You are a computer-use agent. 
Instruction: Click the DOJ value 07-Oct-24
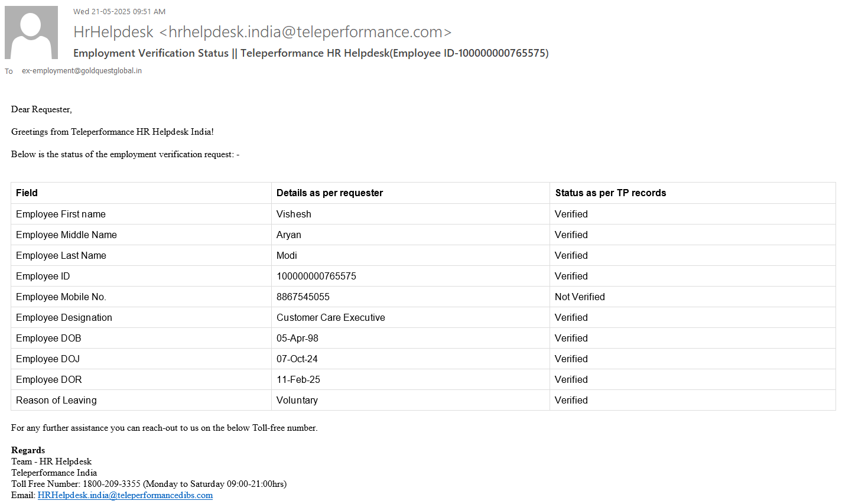[x=297, y=359]
